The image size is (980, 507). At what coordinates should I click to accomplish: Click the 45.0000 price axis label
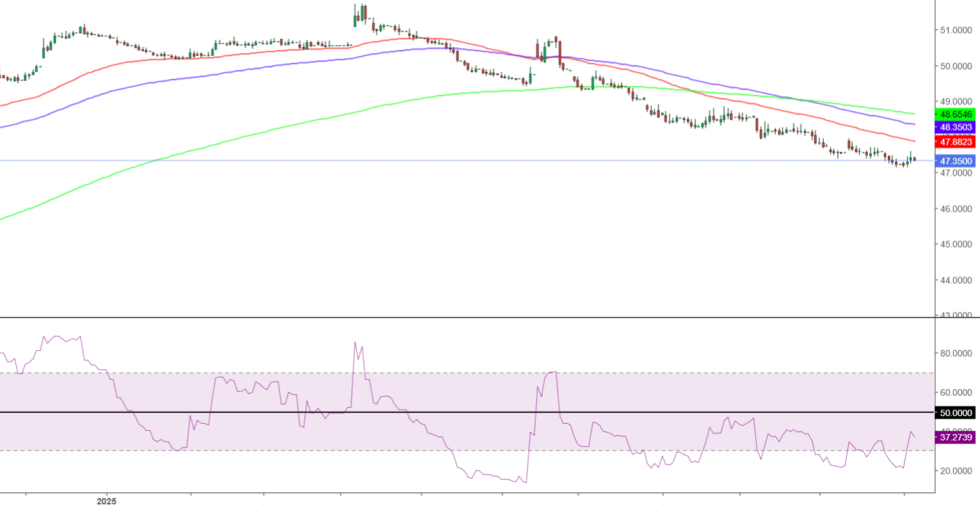pos(955,245)
